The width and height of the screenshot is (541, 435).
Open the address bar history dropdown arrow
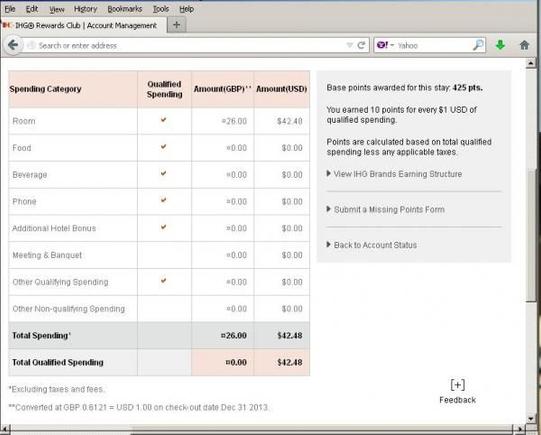pyautogui.click(x=350, y=45)
